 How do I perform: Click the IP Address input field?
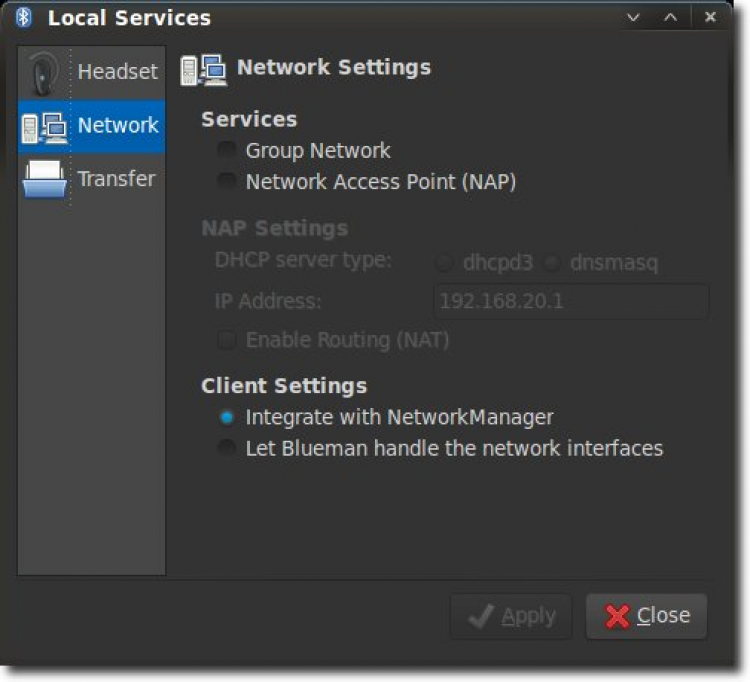[571, 301]
